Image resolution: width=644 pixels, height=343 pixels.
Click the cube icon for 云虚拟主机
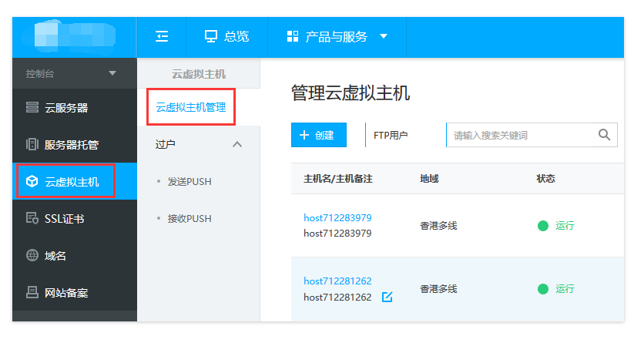pos(32,181)
